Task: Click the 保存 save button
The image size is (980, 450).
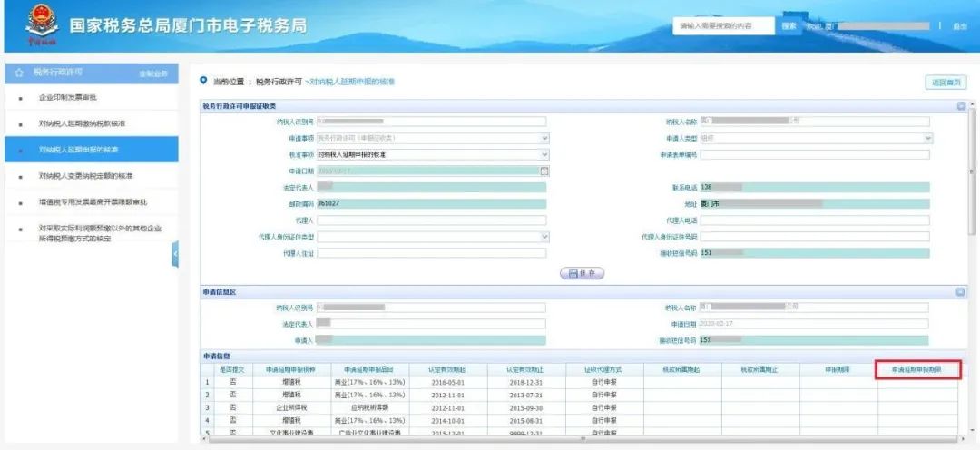Action: [583, 273]
